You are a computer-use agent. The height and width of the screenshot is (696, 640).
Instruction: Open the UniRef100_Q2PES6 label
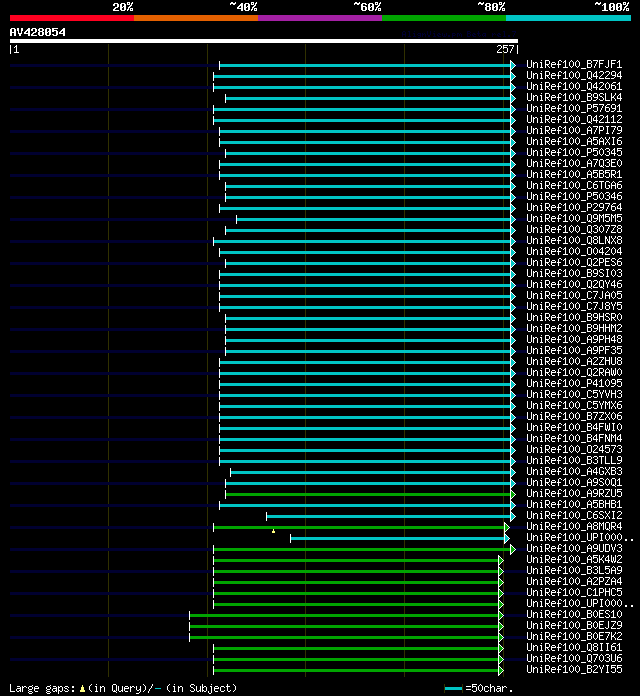tap(574, 262)
